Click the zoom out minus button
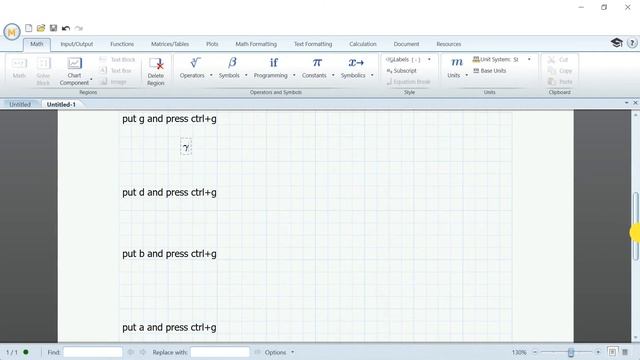This screenshot has height=360, width=640. tap(535, 352)
